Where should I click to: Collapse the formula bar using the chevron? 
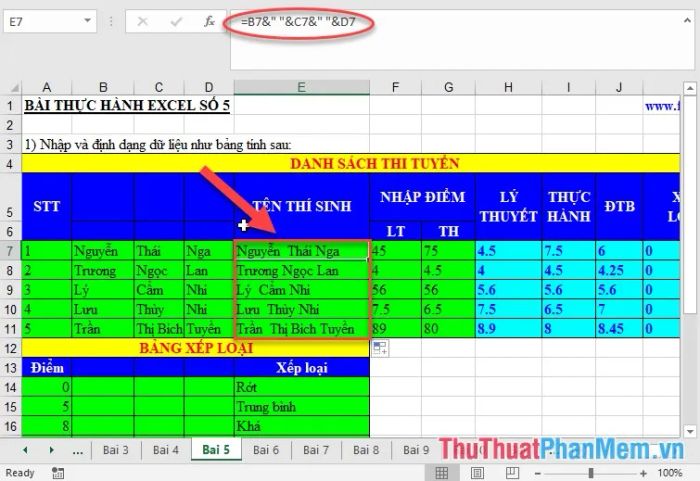pyautogui.click(x=687, y=20)
